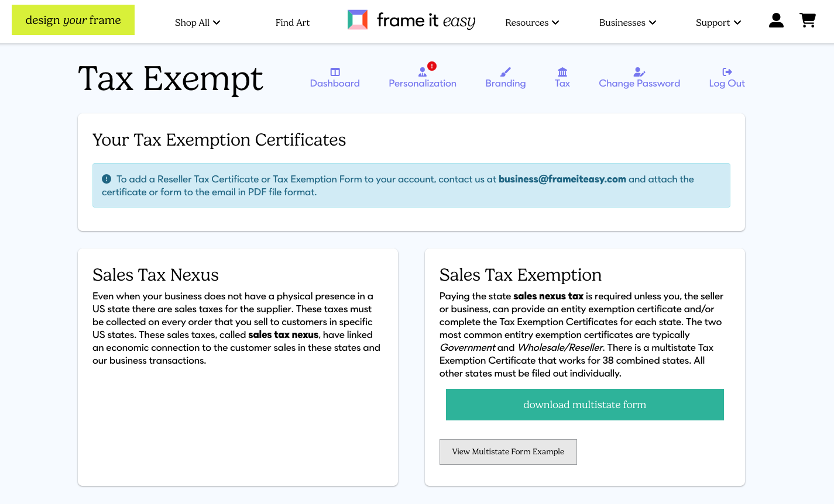Click the business@frameiteasy.com email link
Screen dimensions: 834x504
(x=562, y=179)
